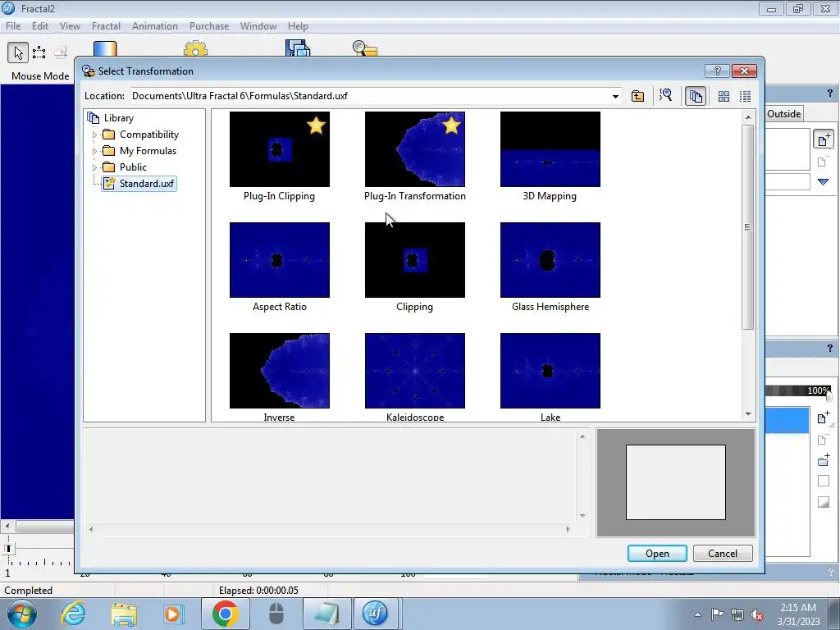
Task: Show hidden system tray icons
Action: pyautogui.click(x=697, y=615)
